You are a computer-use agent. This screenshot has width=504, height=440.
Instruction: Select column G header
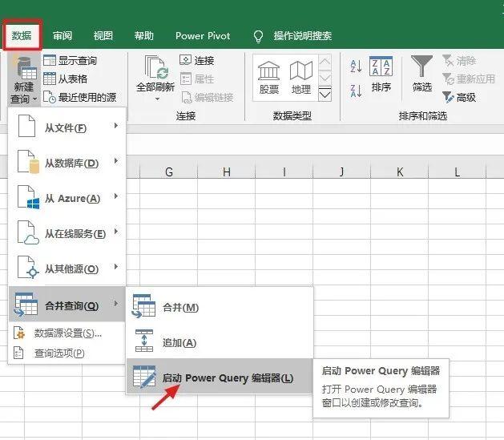(x=169, y=172)
